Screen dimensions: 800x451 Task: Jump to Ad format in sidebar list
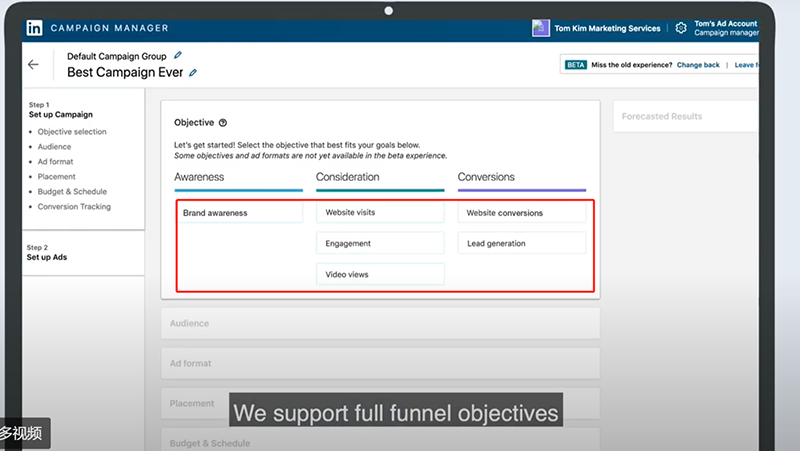pos(55,161)
